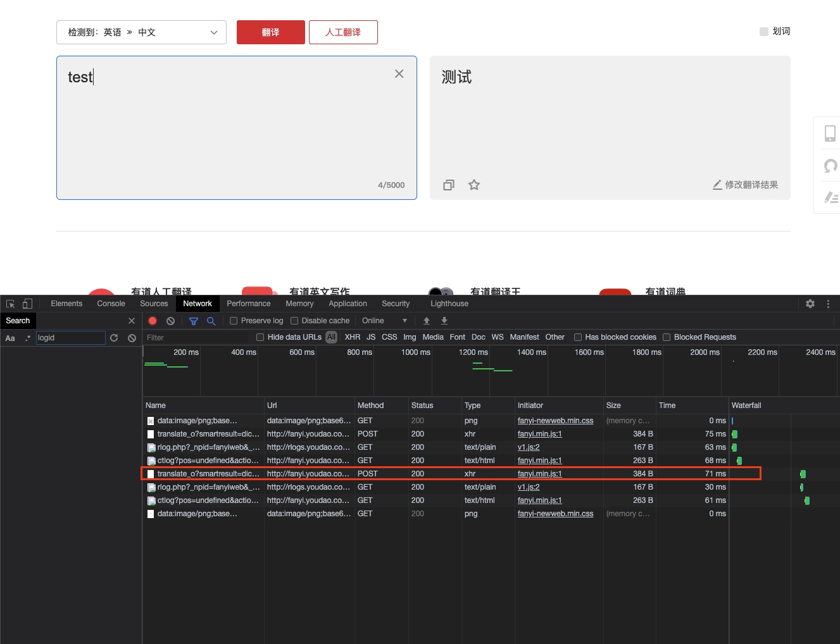Switch to the Memory tab
This screenshot has width=840, height=644.
coord(299,304)
